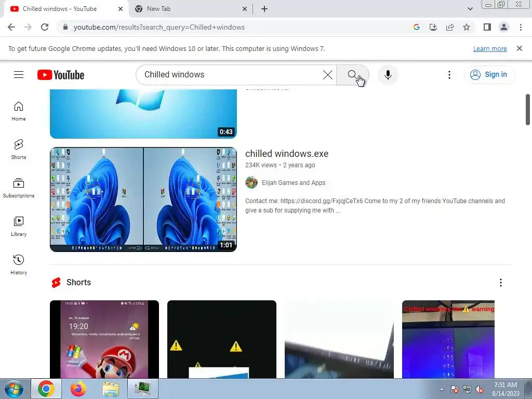Open the Windows Start menu
532x399 pixels.
[13, 389]
